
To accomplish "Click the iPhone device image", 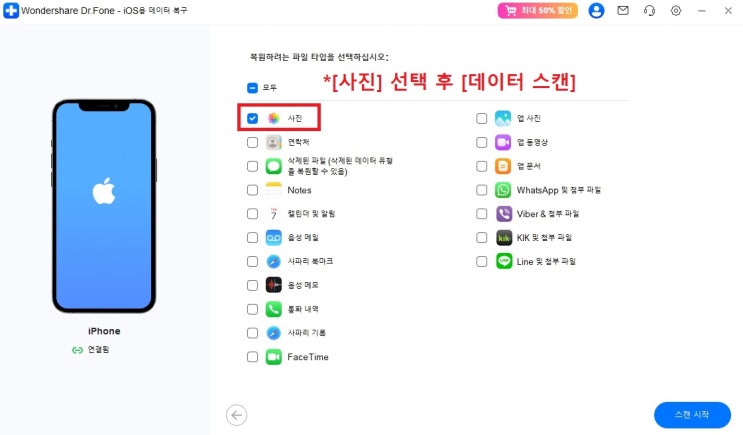I will (x=104, y=206).
